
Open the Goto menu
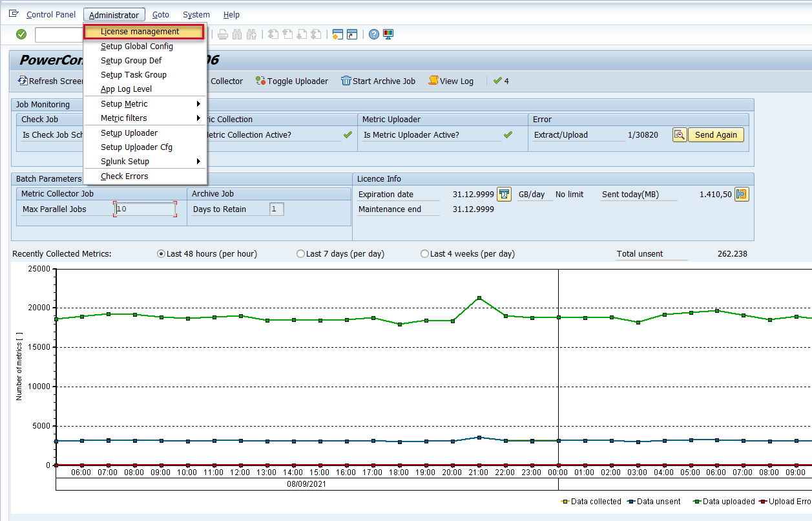point(161,15)
